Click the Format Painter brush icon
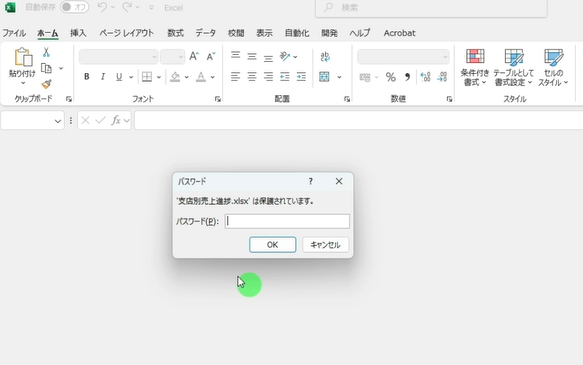Screen dimensions: 583x365 46,84
